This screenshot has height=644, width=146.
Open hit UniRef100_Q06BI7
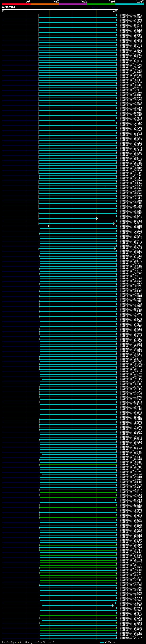(131, 27)
